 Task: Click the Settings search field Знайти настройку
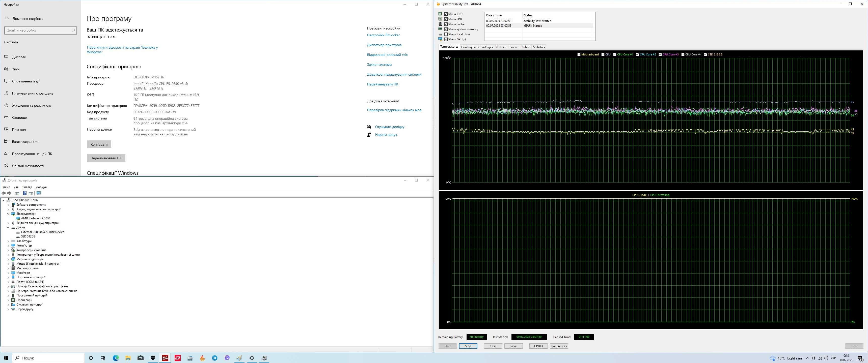40,30
